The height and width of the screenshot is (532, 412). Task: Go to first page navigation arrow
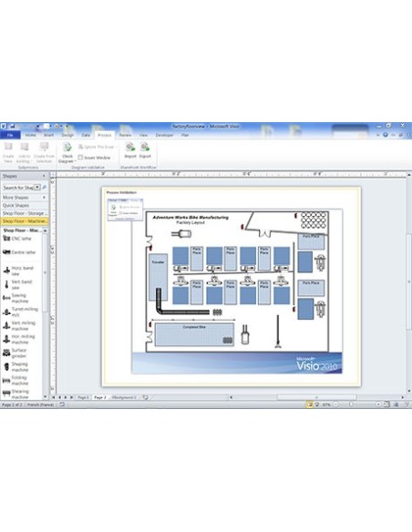coord(54,397)
